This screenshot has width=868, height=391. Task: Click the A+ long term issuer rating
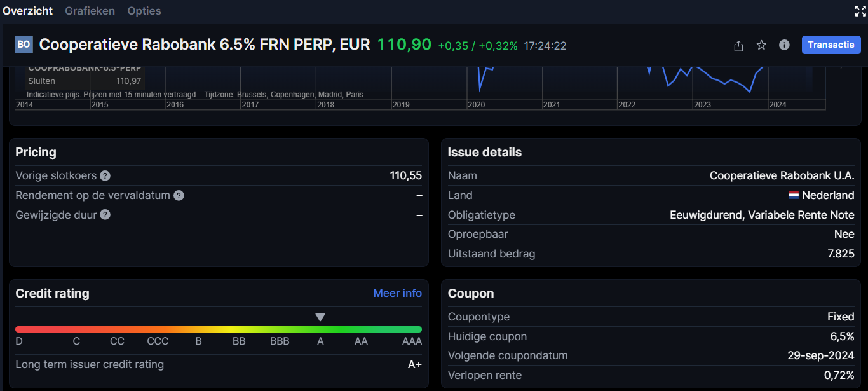tap(415, 364)
